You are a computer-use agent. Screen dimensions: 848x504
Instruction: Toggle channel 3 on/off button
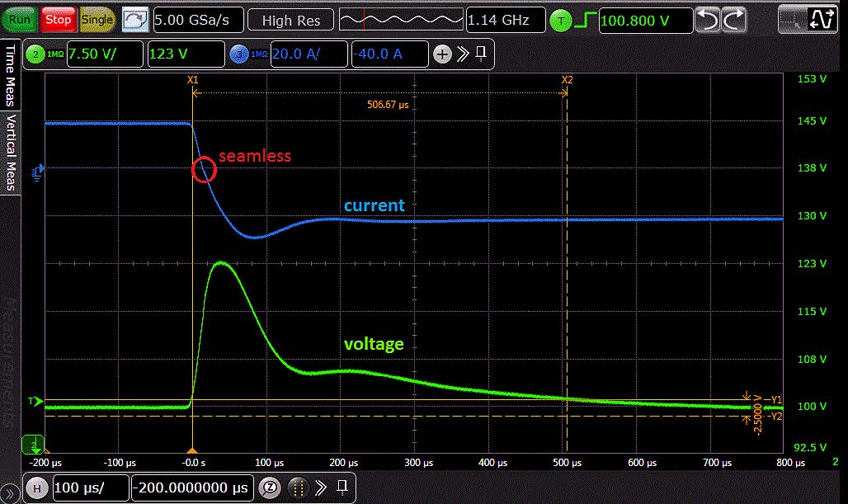pyautogui.click(x=240, y=54)
